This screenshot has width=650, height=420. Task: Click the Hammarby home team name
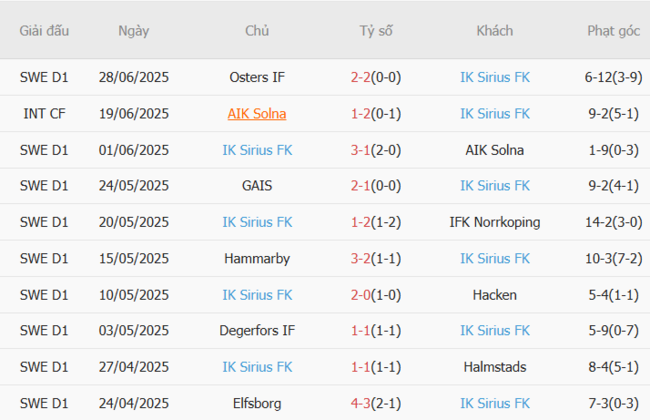(257, 258)
